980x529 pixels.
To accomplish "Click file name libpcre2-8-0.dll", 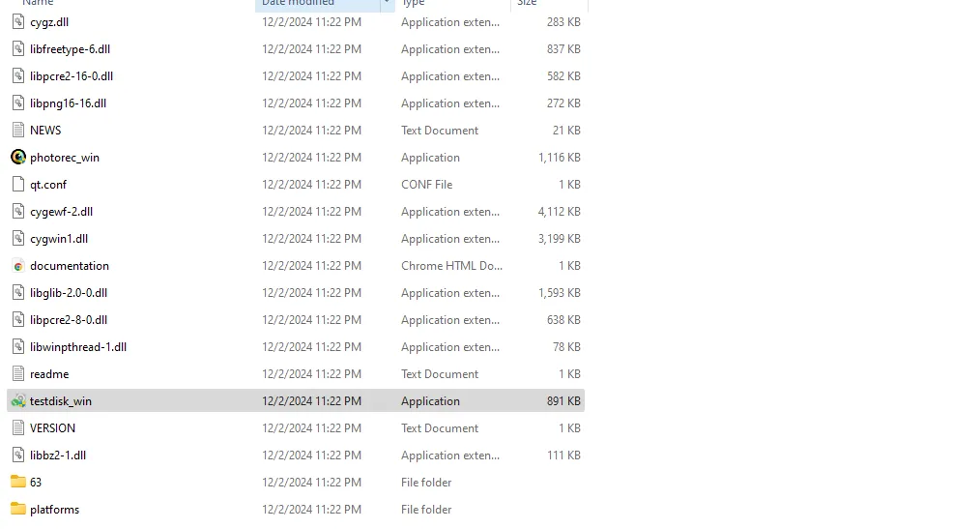I will tap(69, 320).
